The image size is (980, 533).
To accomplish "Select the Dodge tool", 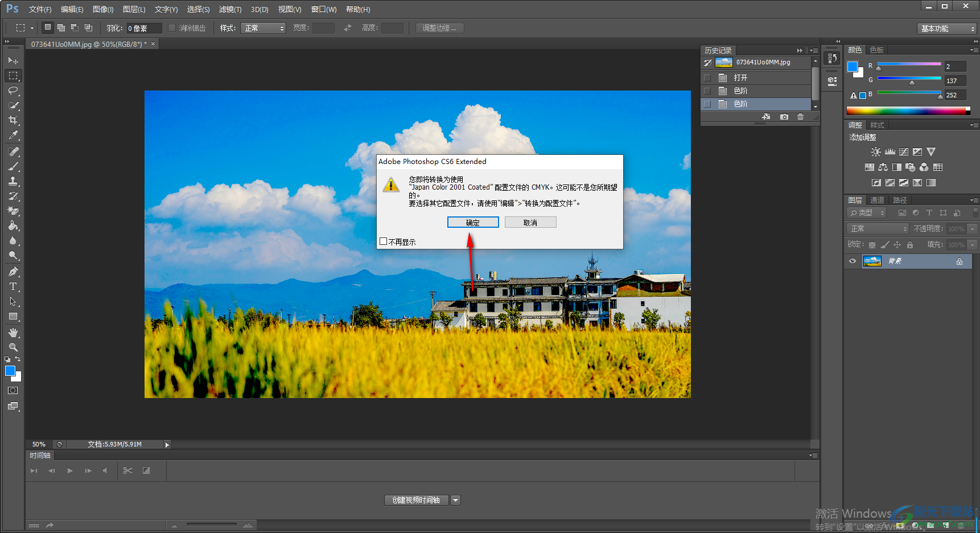I will tap(13, 255).
